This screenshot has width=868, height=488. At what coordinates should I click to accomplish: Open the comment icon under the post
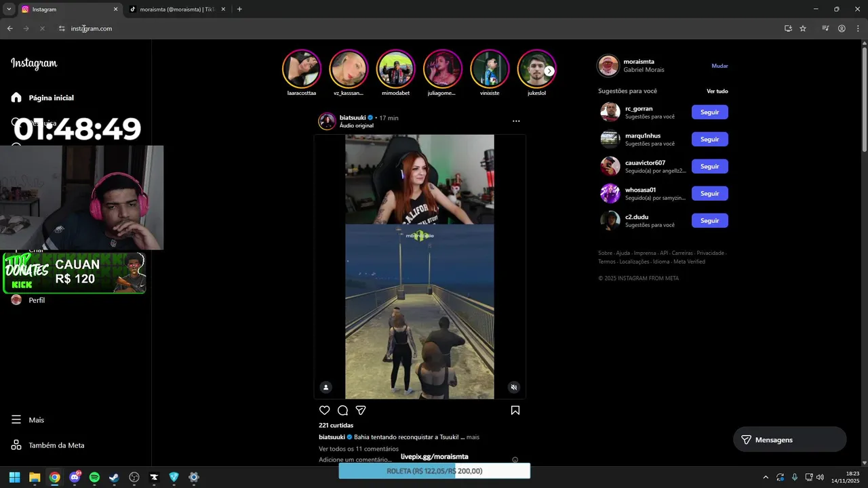point(342,410)
